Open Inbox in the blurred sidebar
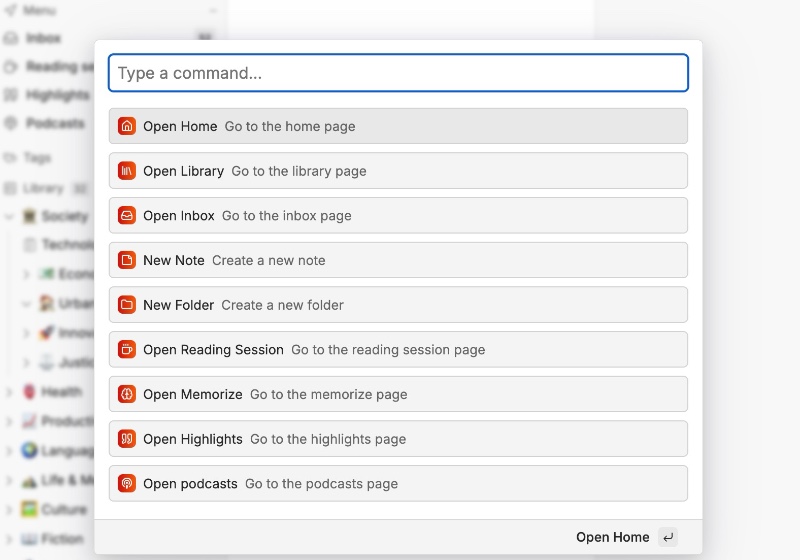 point(43,38)
